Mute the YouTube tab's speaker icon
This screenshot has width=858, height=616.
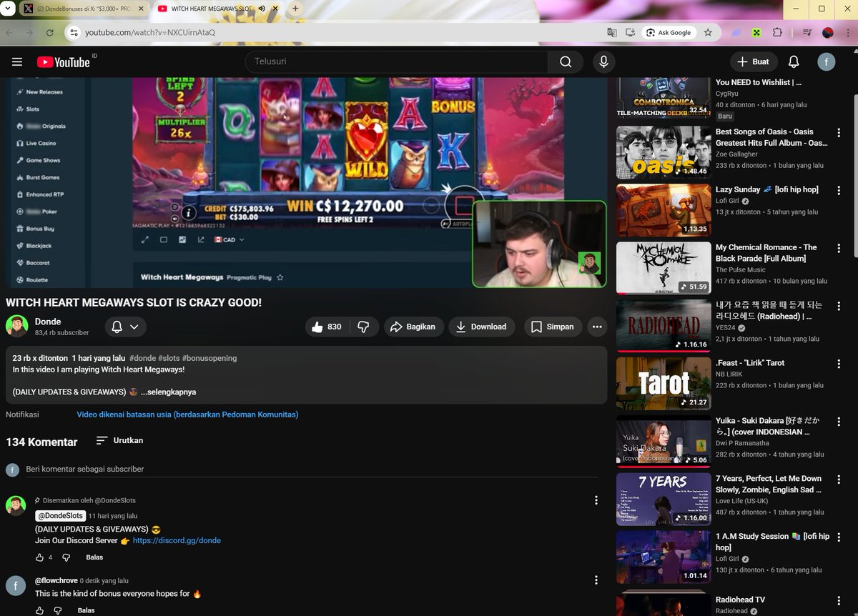pos(262,9)
